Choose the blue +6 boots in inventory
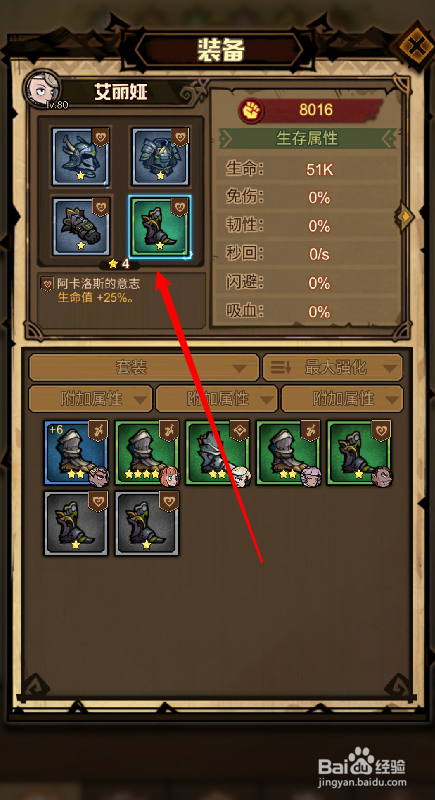This screenshot has width=435, height=800. pyautogui.click(x=76, y=453)
